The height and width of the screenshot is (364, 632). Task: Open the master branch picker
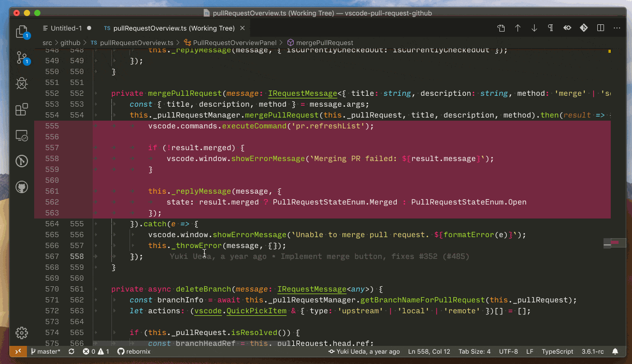click(46, 352)
